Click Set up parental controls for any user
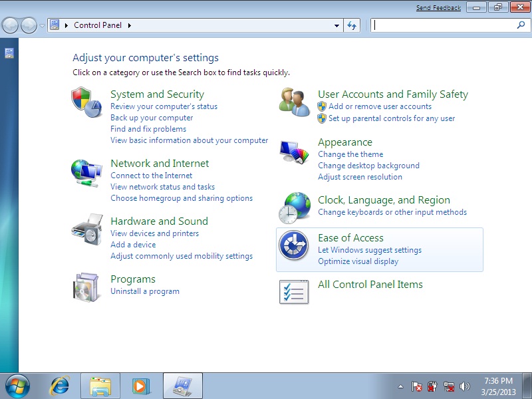Image resolution: width=532 pixels, height=399 pixels. click(x=392, y=118)
